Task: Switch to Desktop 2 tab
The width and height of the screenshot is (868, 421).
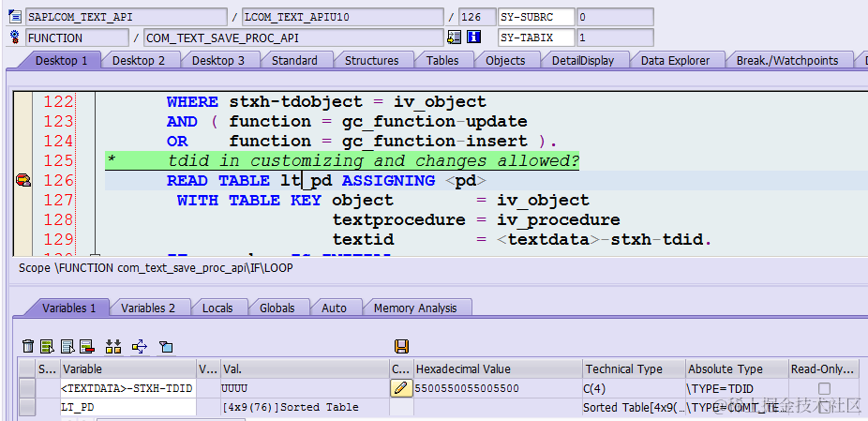Action: click(139, 60)
